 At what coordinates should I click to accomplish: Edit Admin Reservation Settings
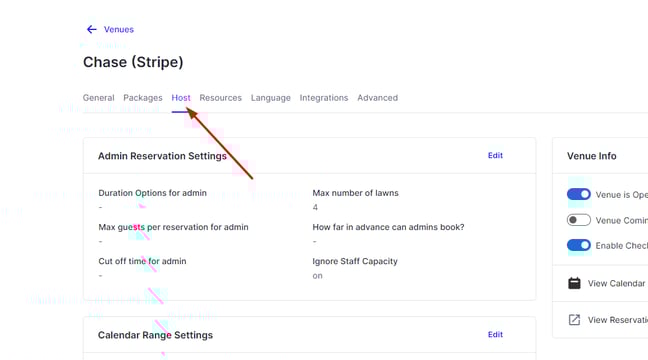[495, 155]
